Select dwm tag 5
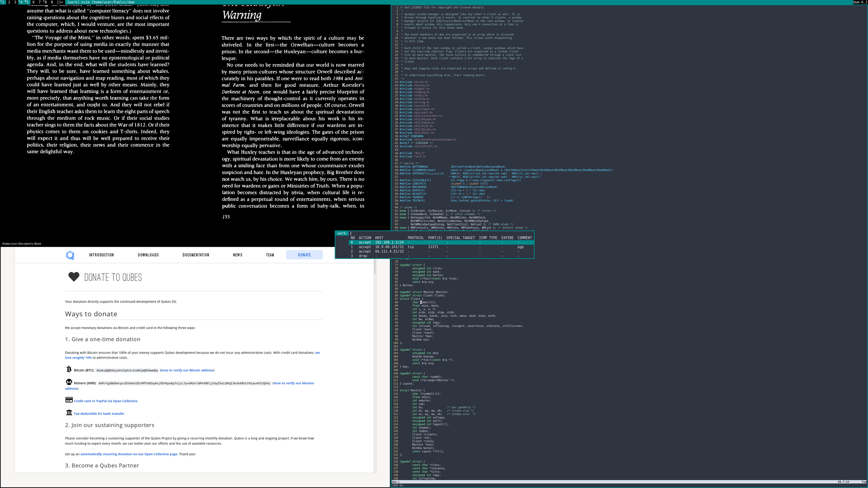Image resolution: width=868 pixels, height=488 pixels. click(27, 2)
